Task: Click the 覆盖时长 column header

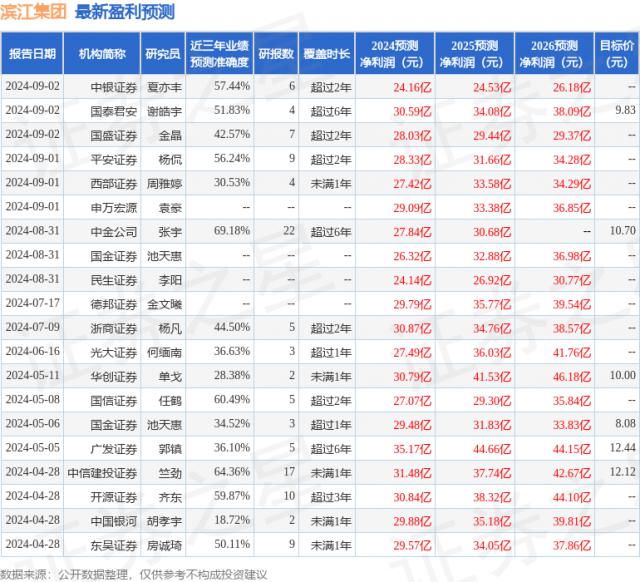Action: point(327,53)
